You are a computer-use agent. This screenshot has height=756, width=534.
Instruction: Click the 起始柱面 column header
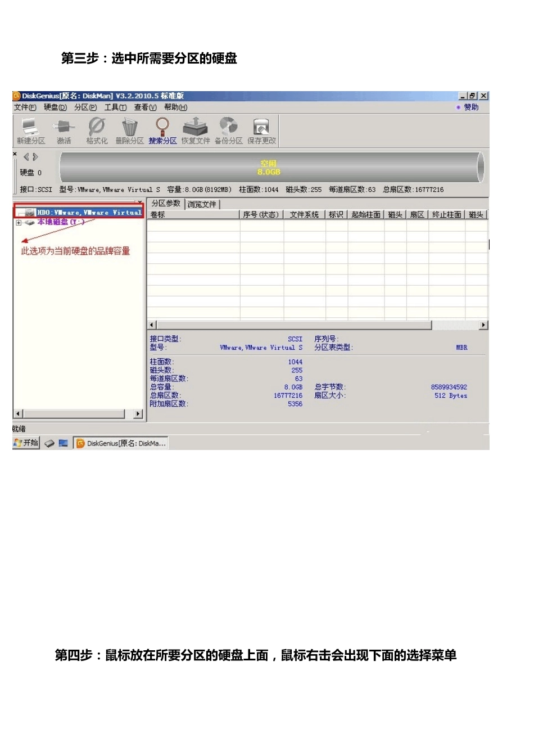[x=366, y=215]
